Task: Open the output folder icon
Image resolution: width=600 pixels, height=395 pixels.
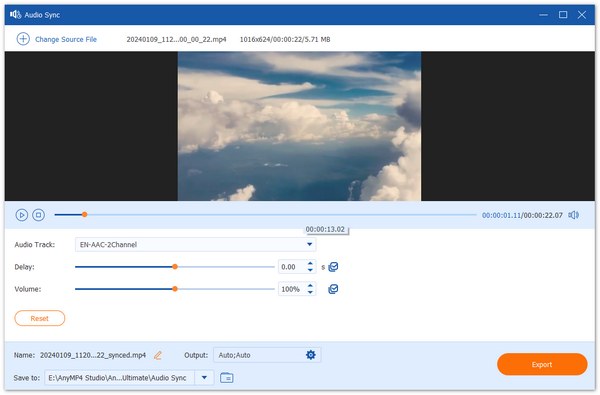Action: (227, 378)
